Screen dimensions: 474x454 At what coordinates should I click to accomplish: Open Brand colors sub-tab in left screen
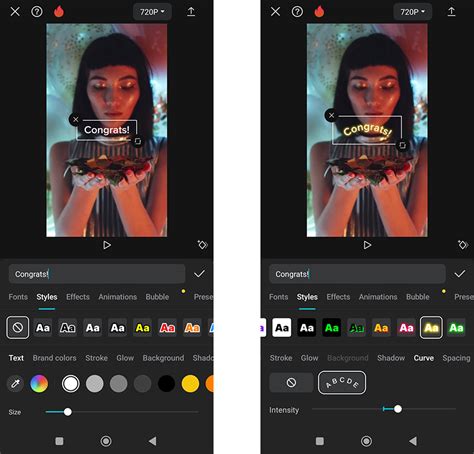[54, 358]
